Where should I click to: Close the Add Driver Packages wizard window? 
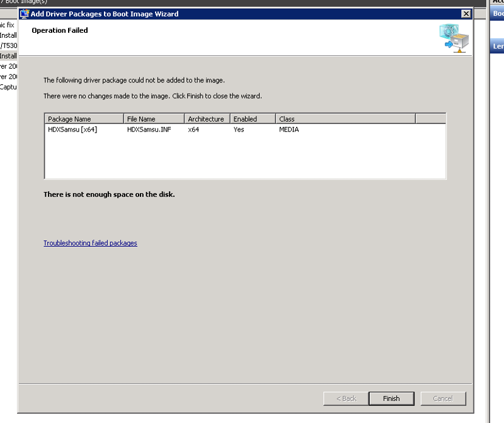click(x=466, y=14)
